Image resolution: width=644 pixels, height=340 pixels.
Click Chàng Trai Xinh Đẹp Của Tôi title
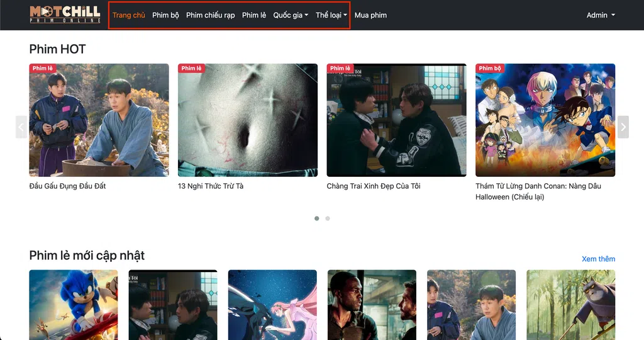pos(374,186)
